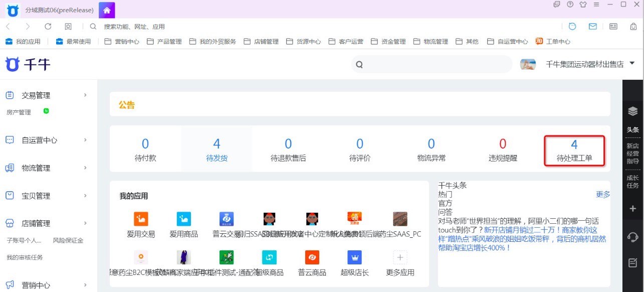This screenshot has height=292, width=644.
Task: Launch the 普云交易 app
Action: point(227,219)
